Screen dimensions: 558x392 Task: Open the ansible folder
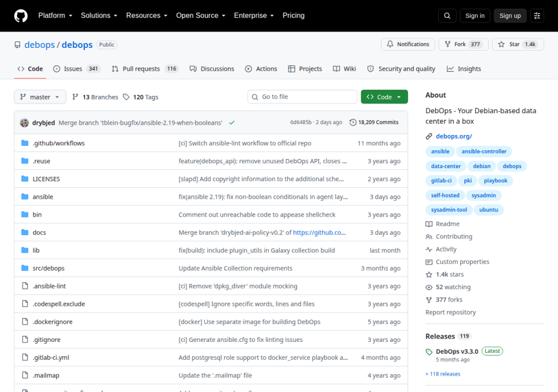click(x=43, y=197)
